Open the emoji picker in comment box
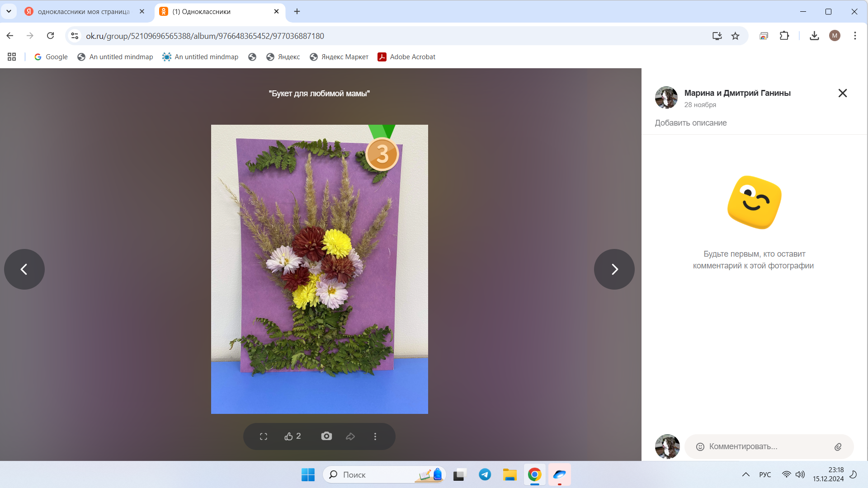The width and height of the screenshot is (868, 488). point(700,447)
